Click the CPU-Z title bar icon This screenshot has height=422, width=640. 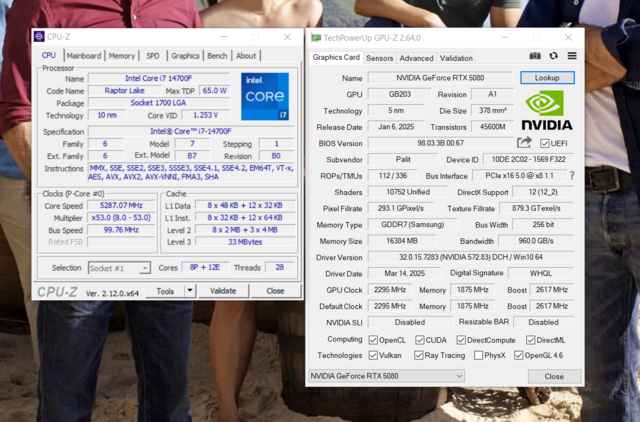click(x=39, y=37)
